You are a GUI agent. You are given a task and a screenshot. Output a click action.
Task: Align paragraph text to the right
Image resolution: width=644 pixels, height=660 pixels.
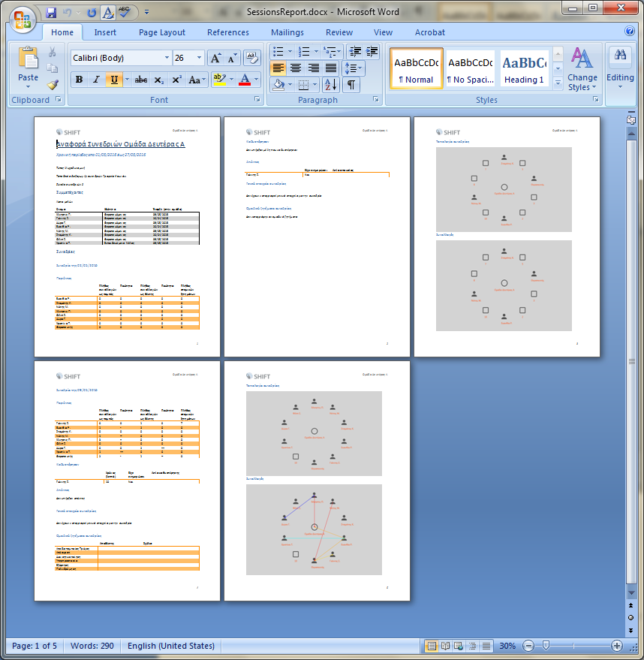tap(314, 68)
